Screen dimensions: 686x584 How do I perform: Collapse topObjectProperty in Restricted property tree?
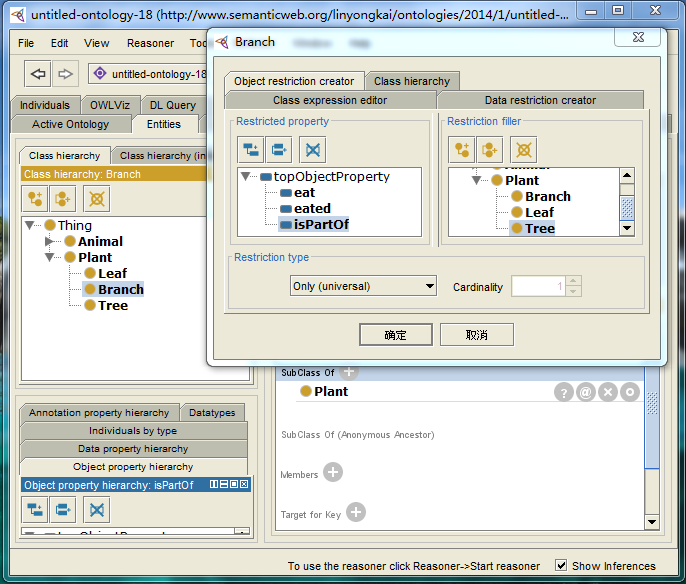click(x=246, y=176)
